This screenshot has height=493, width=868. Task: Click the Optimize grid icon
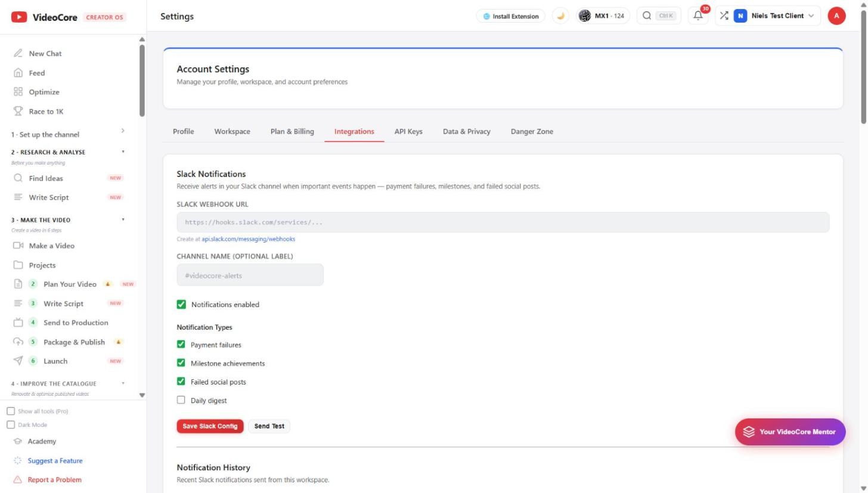(x=18, y=92)
